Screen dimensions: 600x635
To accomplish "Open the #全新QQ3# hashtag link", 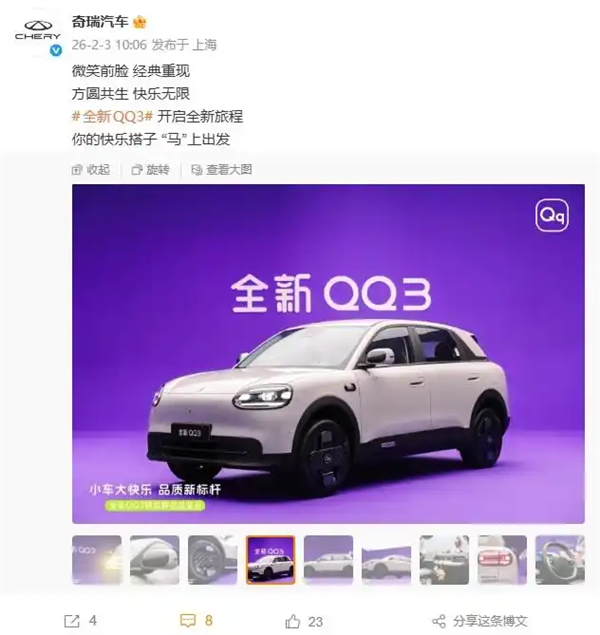I will pyautogui.click(x=112, y=117).
